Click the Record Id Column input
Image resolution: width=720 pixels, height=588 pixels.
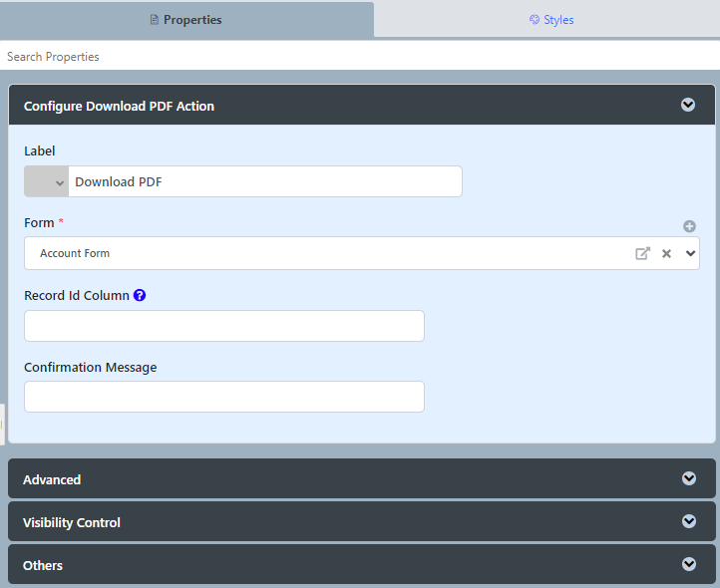(224, 326)
